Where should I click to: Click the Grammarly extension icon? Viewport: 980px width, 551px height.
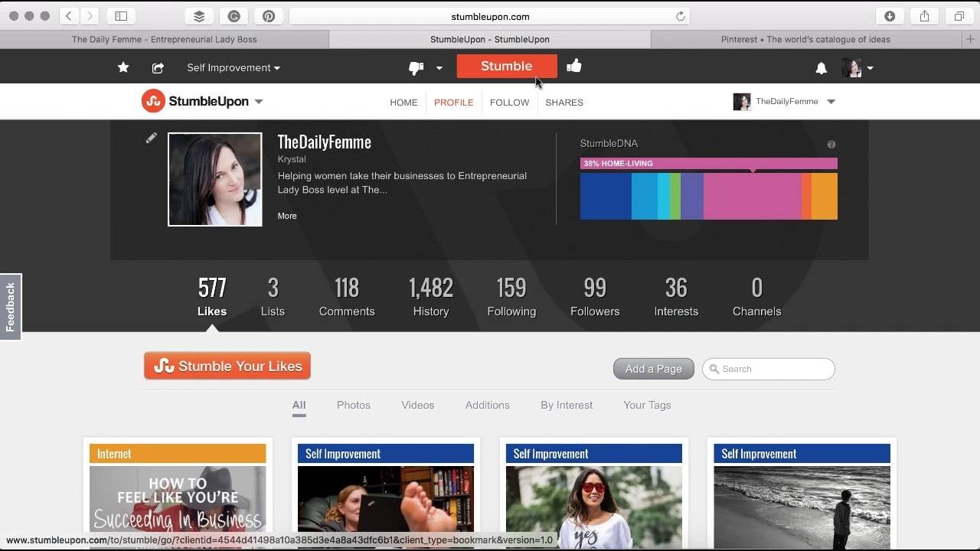(x=234, y=16)
